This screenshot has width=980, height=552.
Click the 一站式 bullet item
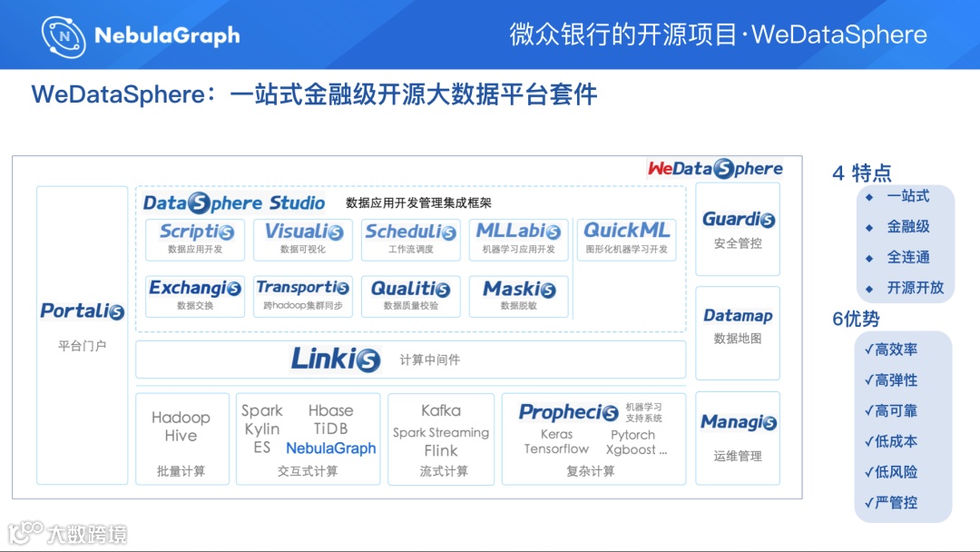(x=908, y=196)
